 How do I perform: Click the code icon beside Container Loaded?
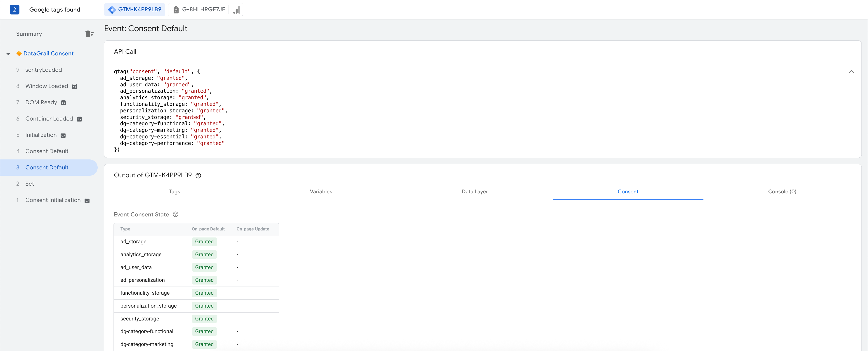pyautogui.click(x=80, y=119)
